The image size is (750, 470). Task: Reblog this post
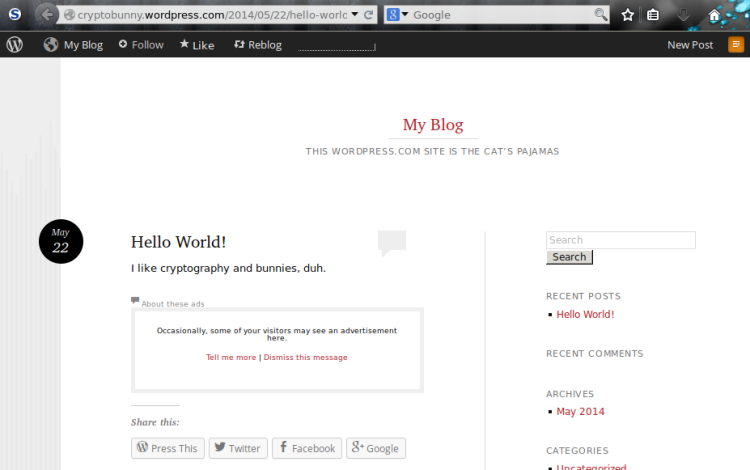point(258,45)
